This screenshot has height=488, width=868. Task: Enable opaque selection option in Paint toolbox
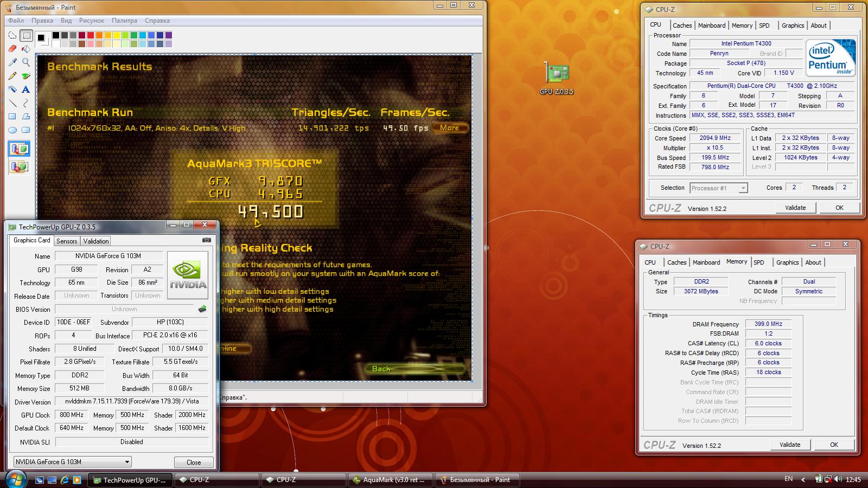pyautogui.click(x=19, y=149)
